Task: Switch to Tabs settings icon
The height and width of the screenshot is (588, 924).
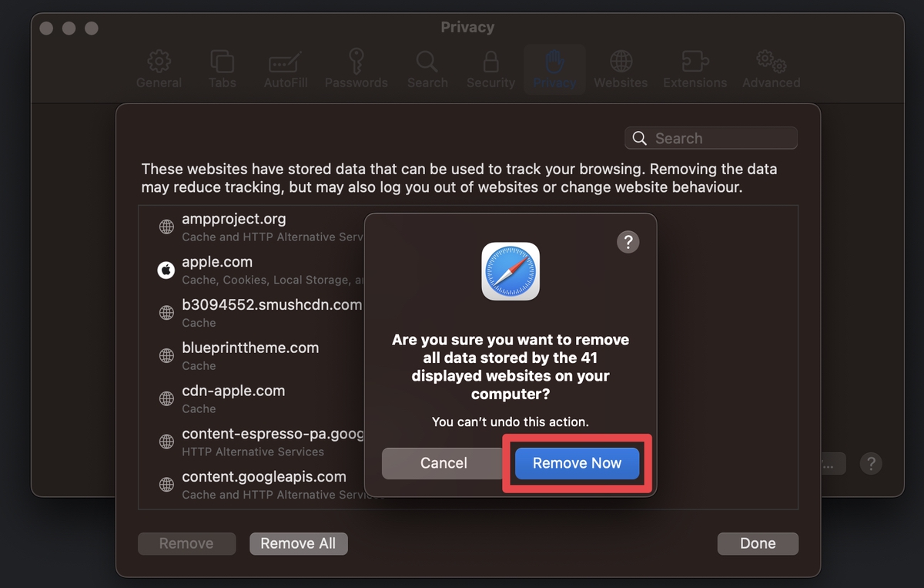Action: pyautogui.click(x=222, y=69)
